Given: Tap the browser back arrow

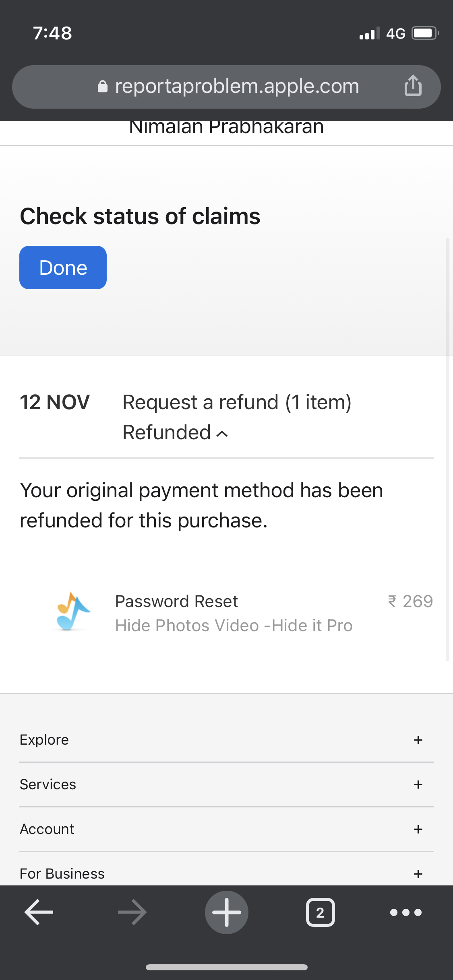Looking at the screenshot, I should coord(39,912).
